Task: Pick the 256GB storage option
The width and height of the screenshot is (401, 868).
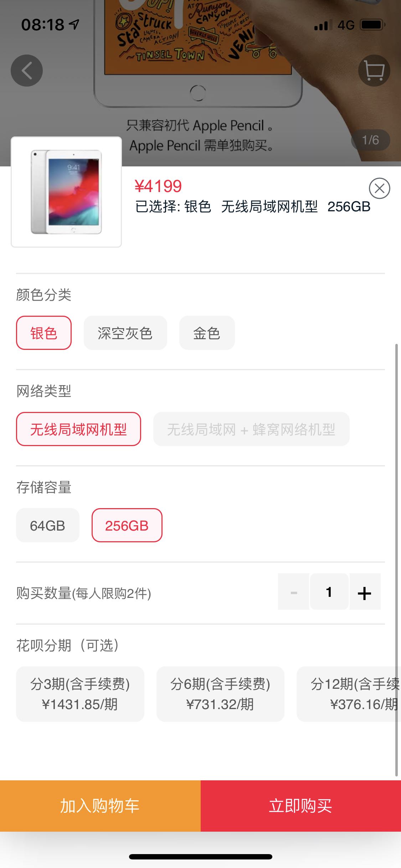Action: [127, 525]
